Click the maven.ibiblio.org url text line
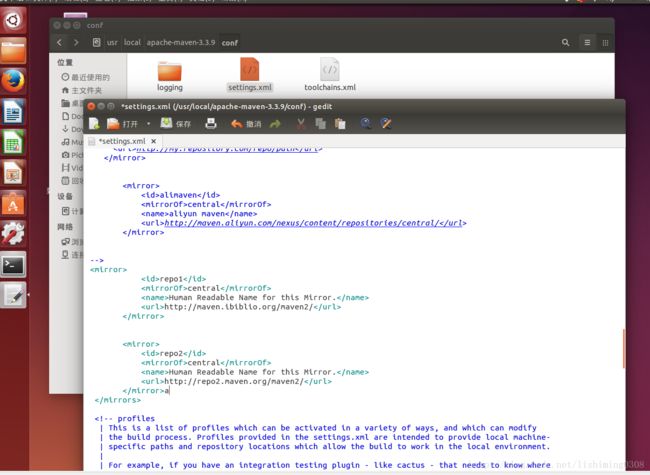The image size is (650, 475). click(x=241, y=307)
